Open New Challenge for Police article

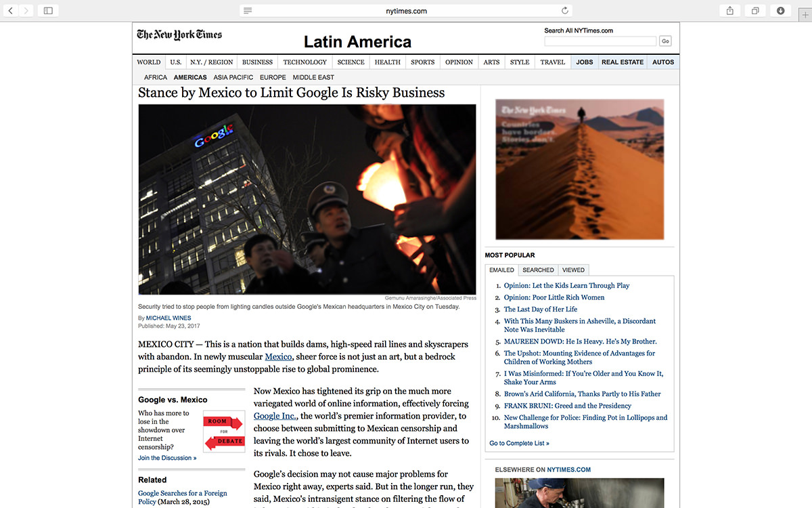tap(586, 422)
